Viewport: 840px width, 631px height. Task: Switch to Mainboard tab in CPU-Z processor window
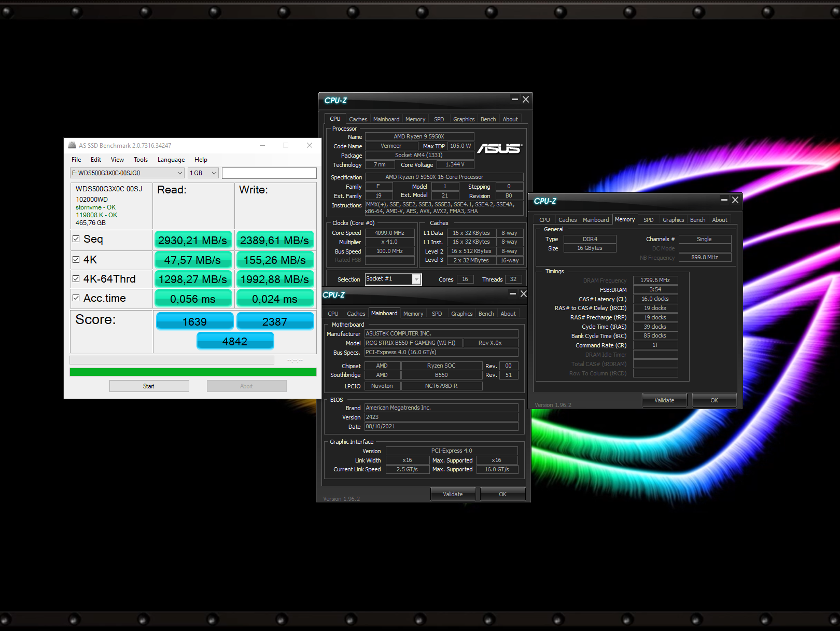point(386,119)
